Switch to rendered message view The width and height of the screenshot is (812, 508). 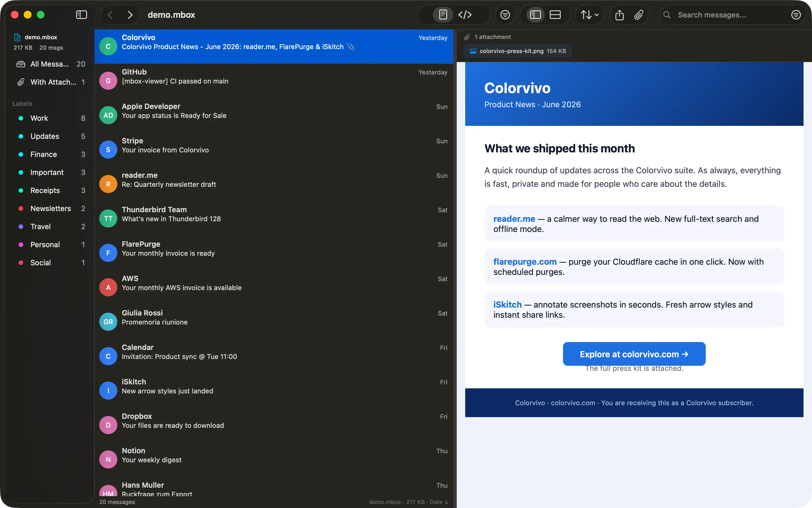tap(443, 15)
